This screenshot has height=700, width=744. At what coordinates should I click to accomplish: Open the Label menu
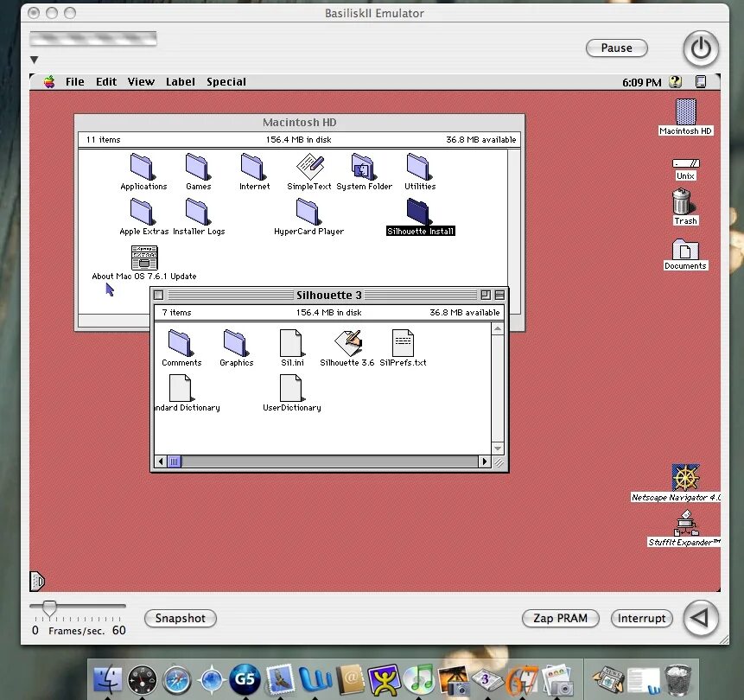(181, 81)
